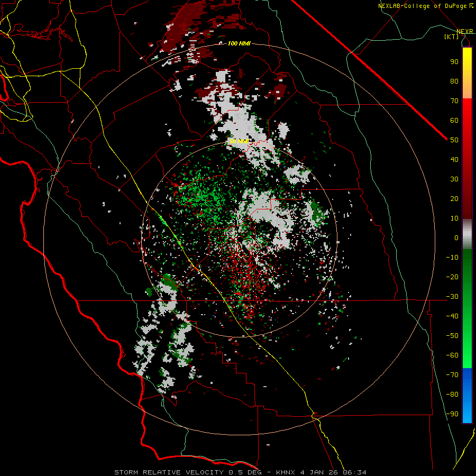Select the positive 90 knots scale value

pos(454,62)
